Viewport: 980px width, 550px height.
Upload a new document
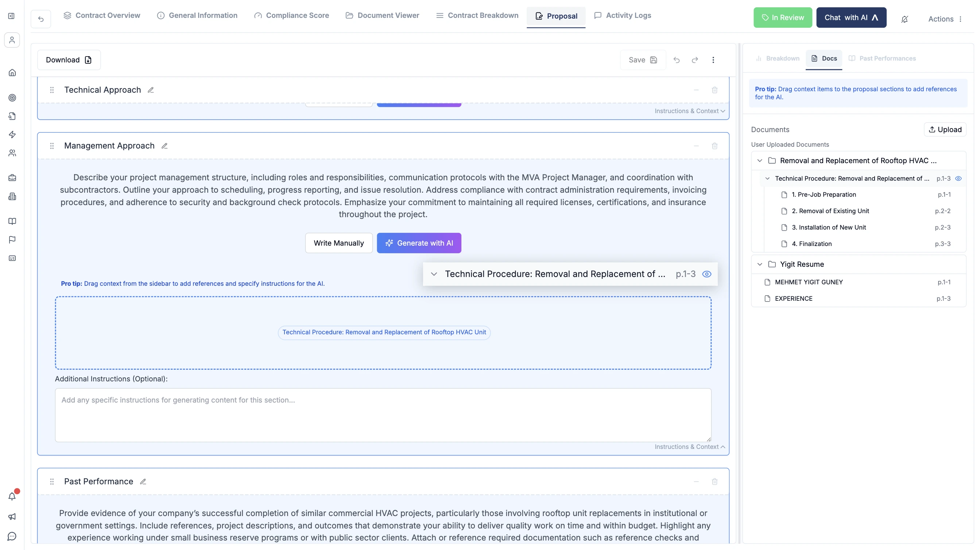click(x=945, y=130)
